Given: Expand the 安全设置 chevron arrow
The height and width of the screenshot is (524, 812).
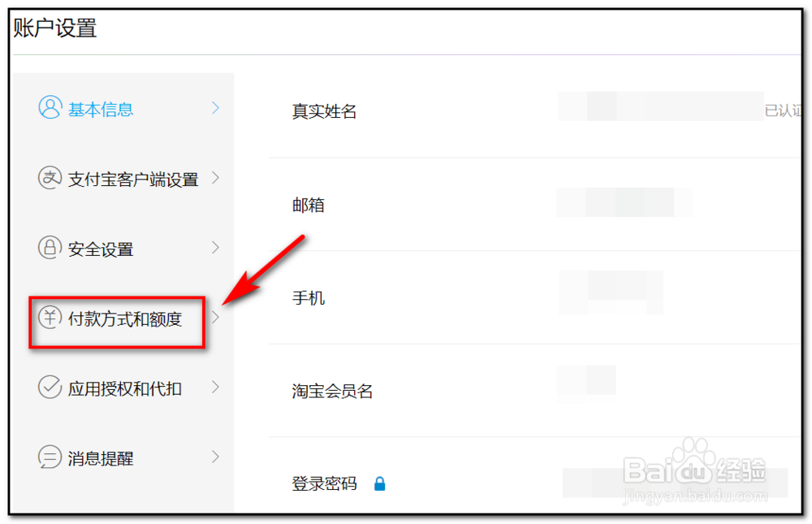Looking at the screenshot, I should (215, 247).
